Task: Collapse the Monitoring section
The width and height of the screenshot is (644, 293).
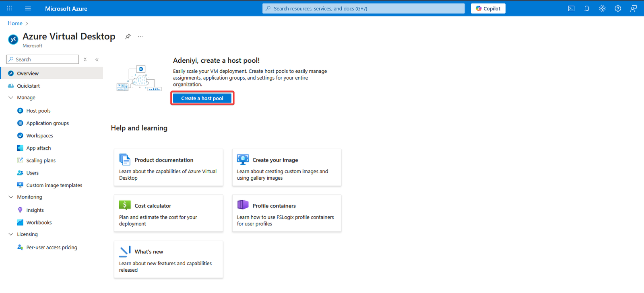Action: click(x=11, y=197)
